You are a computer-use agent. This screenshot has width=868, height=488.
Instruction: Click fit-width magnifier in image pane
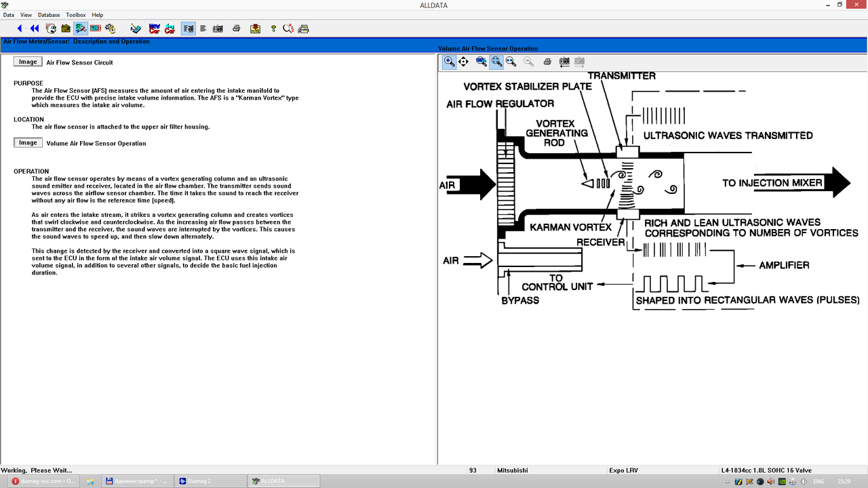click(x=511, y=62)
